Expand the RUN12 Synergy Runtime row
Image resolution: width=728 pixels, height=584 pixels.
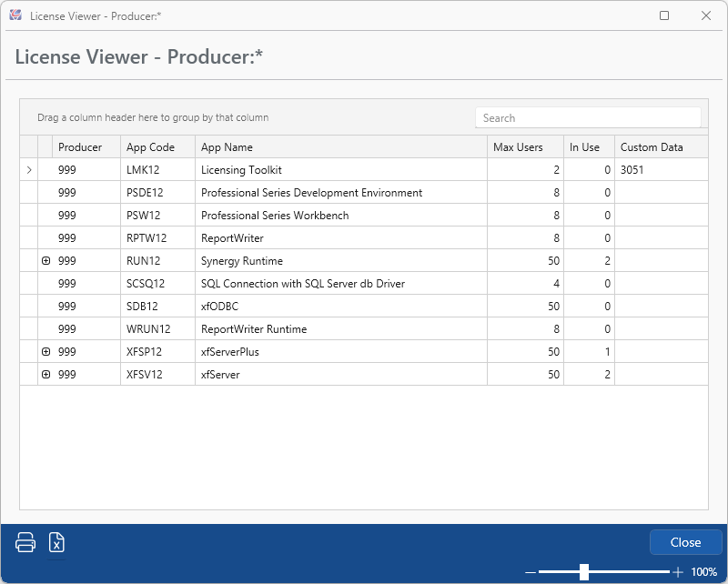click(45, 261)
